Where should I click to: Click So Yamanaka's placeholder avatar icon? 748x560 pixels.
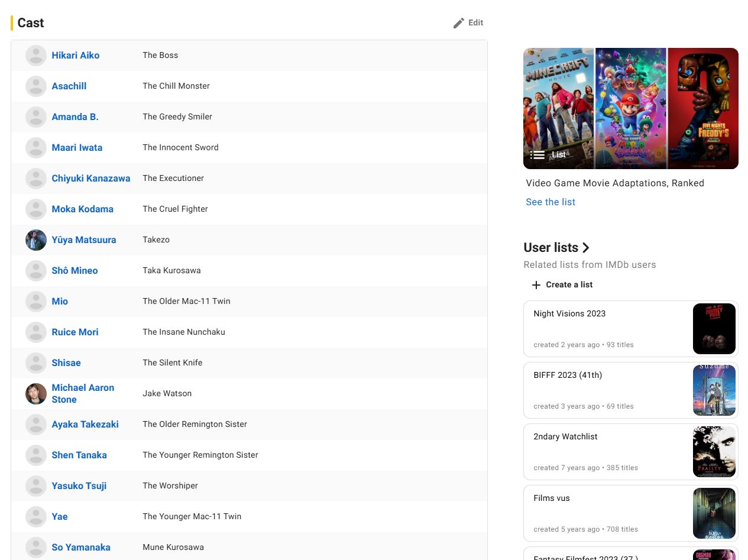pos(36,547)
